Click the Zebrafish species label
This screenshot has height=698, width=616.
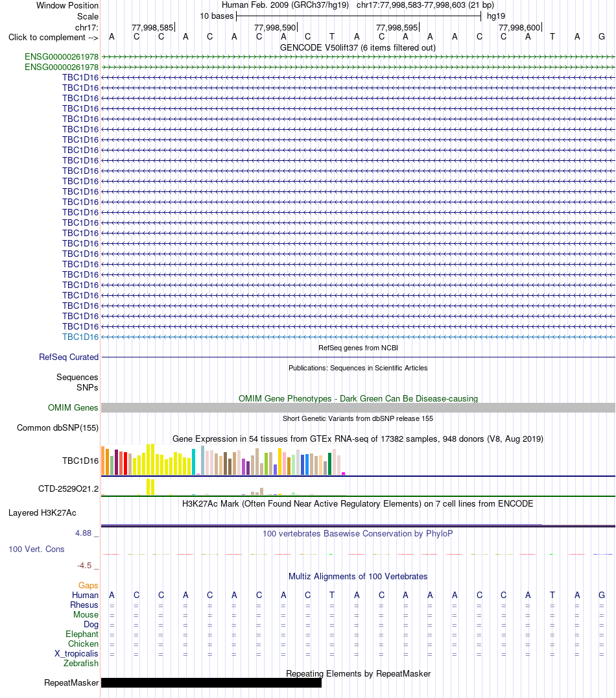[x=81, y=663]
